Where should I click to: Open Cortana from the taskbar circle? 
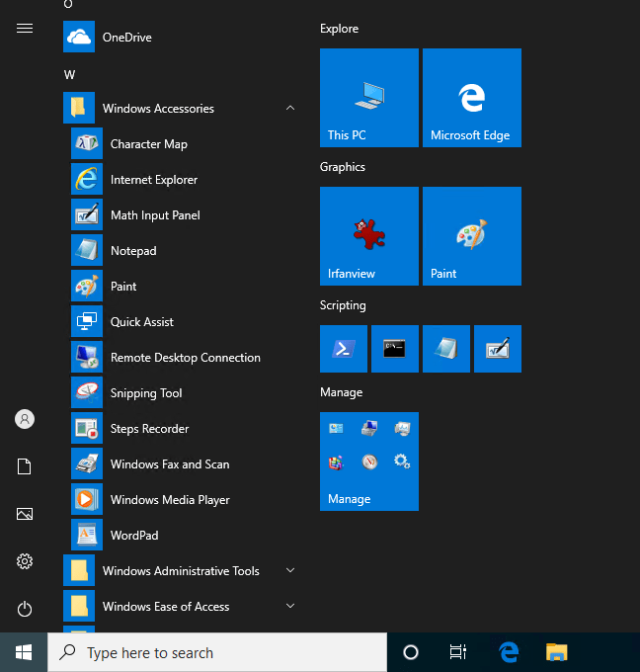point(411,652)
